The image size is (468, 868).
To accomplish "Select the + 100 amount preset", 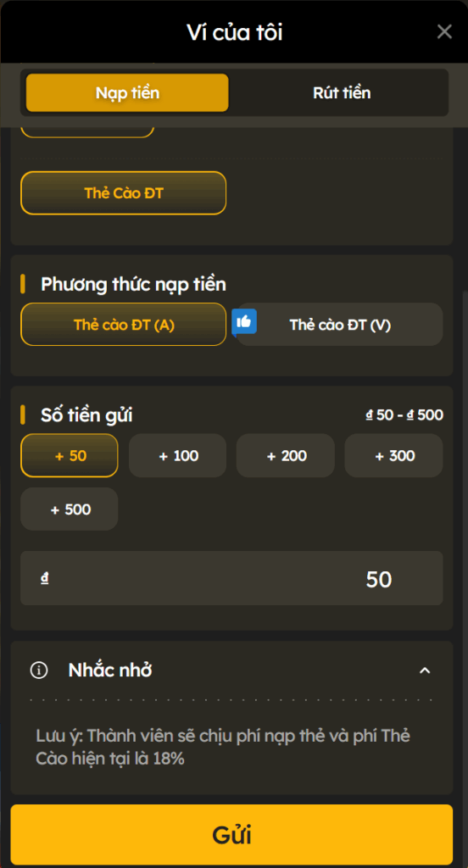I will click(178, 455).
